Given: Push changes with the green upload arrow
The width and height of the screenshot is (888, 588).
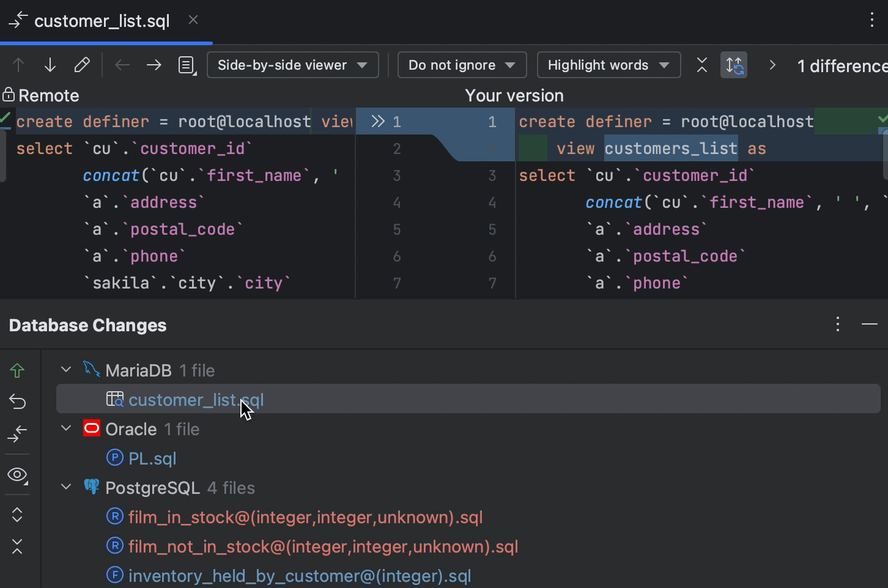Looking at the screenshot, I should [x=17, y=370].
